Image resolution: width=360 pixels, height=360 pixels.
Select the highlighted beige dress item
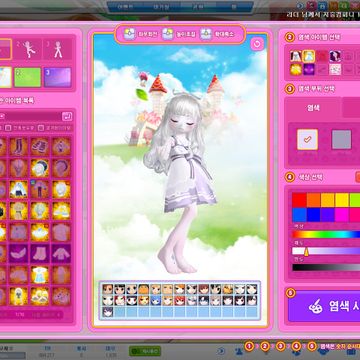tap(19, 211)
